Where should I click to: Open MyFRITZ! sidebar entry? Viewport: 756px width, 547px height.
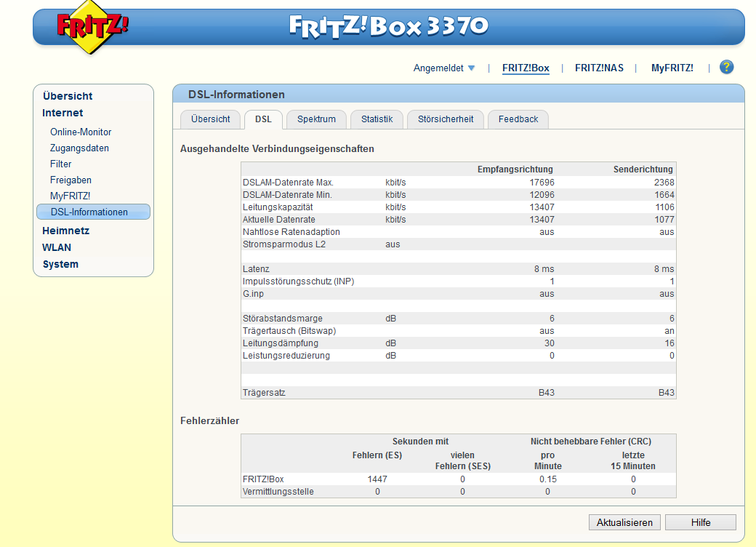[71, 196]
